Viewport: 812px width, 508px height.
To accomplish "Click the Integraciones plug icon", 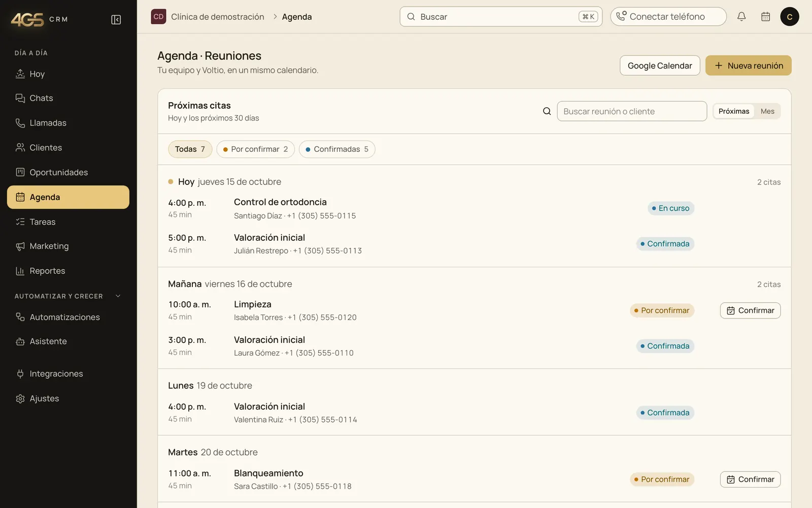I will [x=20, y=374].
